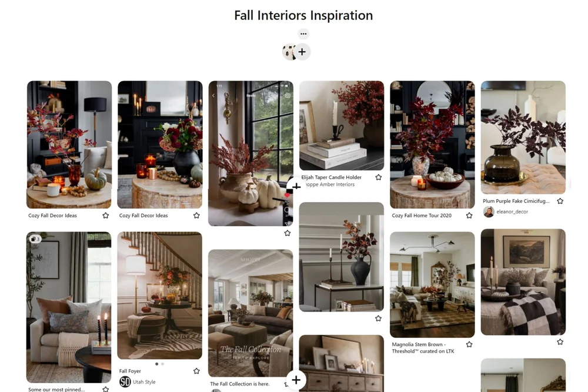Star the Plum Purple Fake Cimicifuga pin
The height and width of the screenshot is (392, 588).
pos(560,201)
